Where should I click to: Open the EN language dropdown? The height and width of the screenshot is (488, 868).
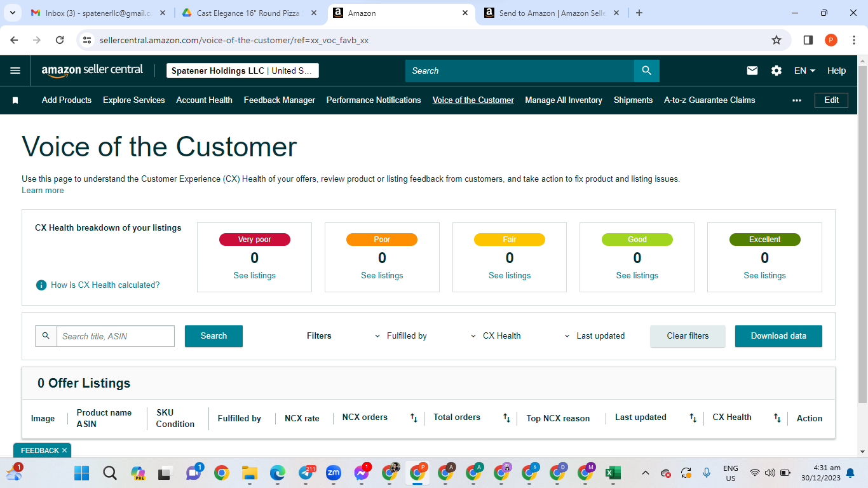tap(804, 71)
